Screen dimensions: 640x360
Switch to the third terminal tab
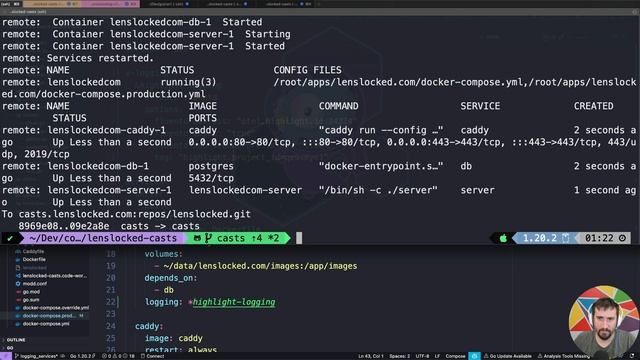coord(169,4)
